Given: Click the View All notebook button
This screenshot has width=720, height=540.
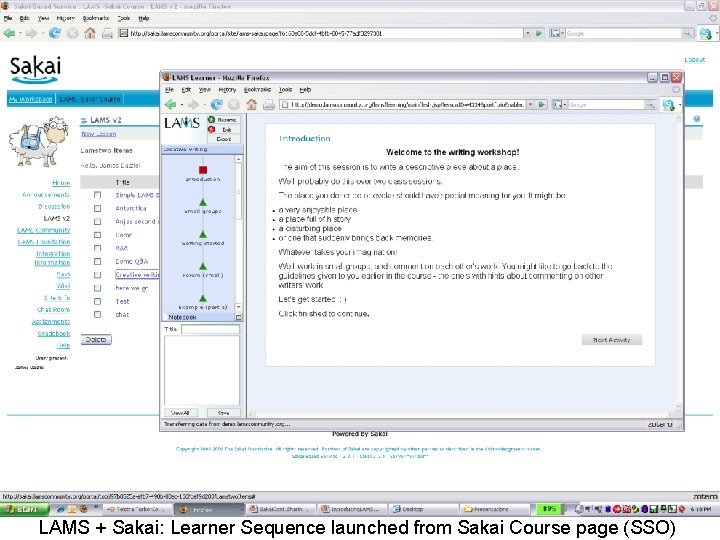Looking at the screenshot, I should [x=180, y=413].
